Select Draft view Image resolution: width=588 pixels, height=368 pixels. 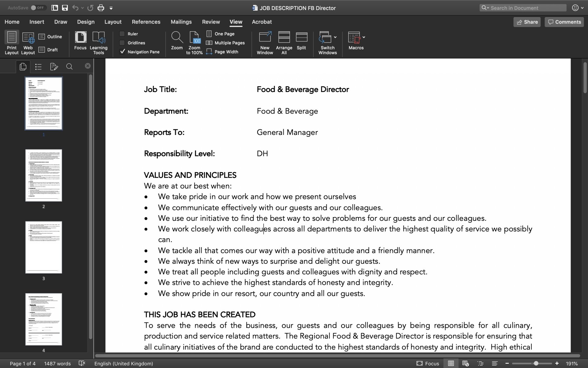tap(48, 50)
